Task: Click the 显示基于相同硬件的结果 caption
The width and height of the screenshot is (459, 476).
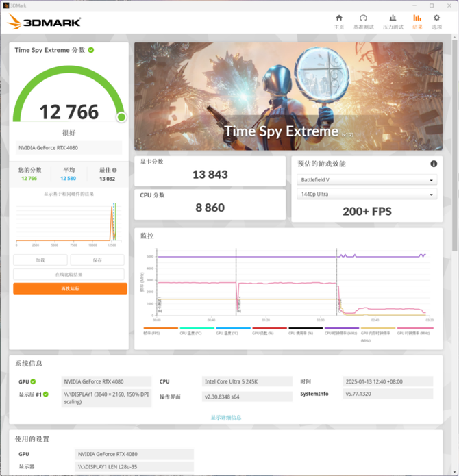Action: [69, 194]
